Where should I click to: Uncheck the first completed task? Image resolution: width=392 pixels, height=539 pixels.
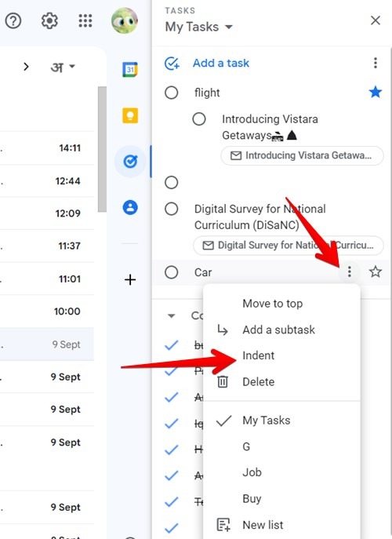point(171,345)
